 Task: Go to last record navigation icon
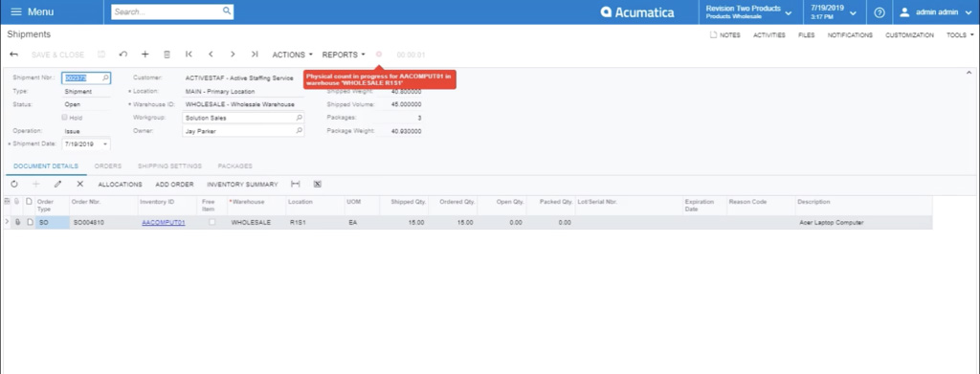[255, 55]
